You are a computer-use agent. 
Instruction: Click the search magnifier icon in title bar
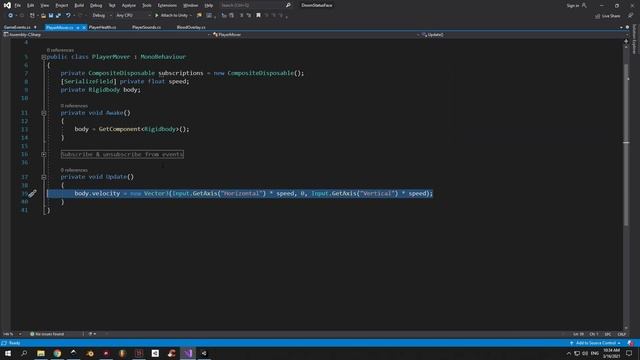coord(288,5)
